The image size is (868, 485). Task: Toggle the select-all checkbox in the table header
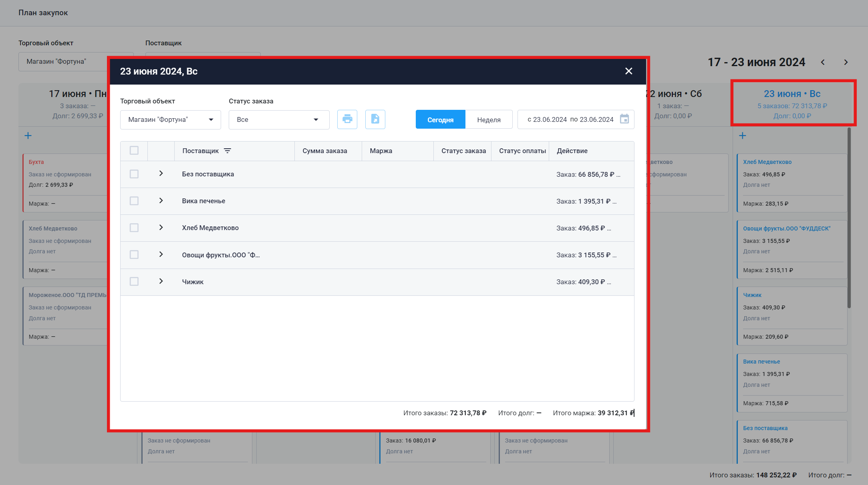pos(134,150)
